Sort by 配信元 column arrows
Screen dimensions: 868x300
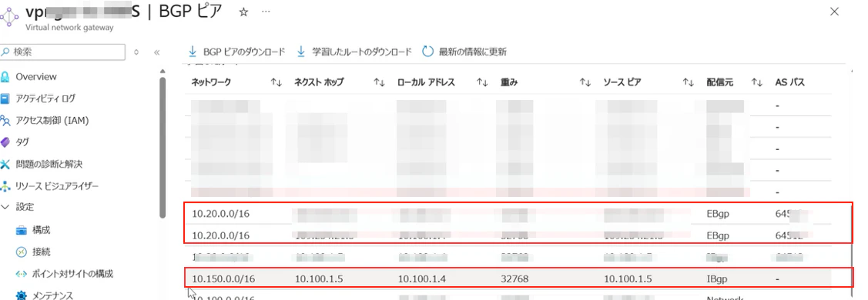click(x=757, y=82)
